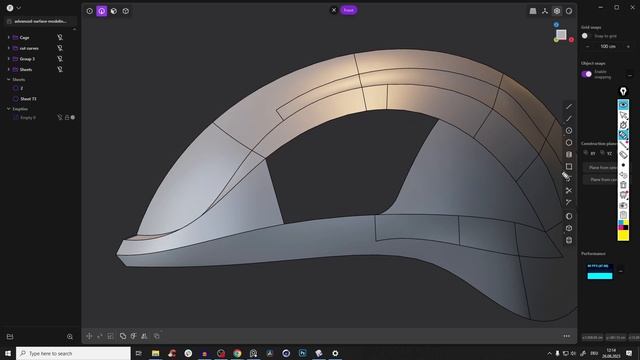Click the Boolean command icon in bottom bar
This screenshot has width=640, height=360.
pyautogui.click(x=123, y=336)
